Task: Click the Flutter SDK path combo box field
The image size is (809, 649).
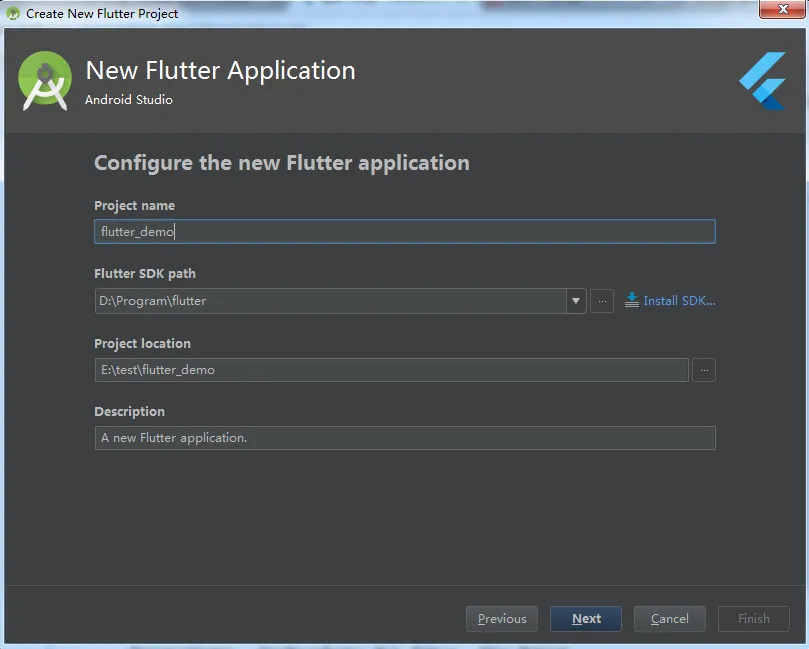Action: (330, 301)
